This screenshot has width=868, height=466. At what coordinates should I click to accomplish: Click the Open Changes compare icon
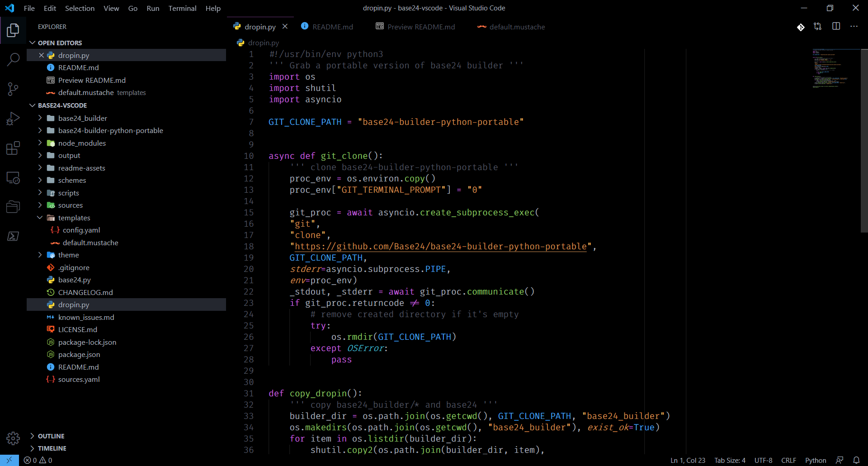click(x=818, y=27)
